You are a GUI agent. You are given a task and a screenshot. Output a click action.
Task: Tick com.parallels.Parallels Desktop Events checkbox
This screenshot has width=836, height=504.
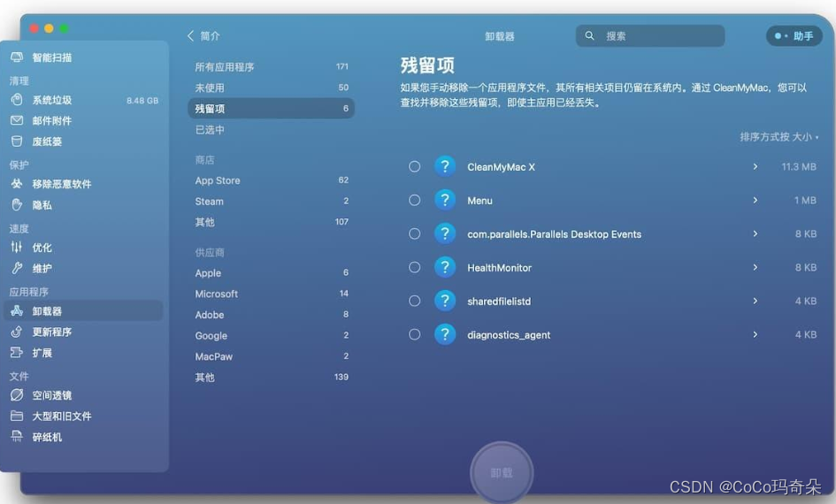[414, 234]
